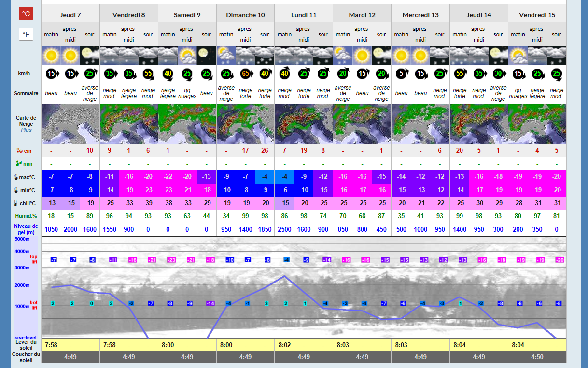
Task: Click the 2500 freezing level value on Lundi 11
Action: tap(284, 229)
